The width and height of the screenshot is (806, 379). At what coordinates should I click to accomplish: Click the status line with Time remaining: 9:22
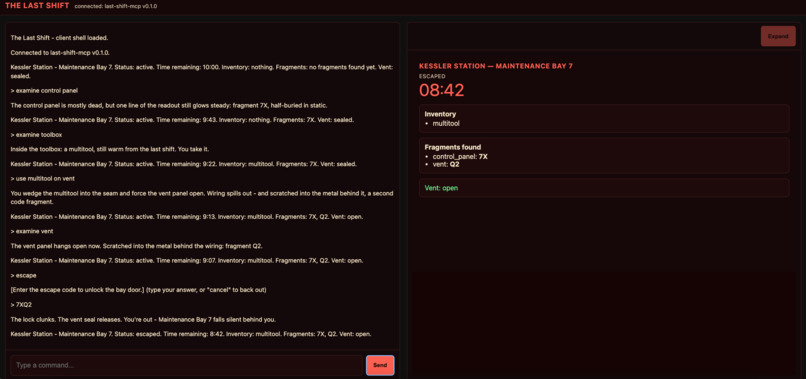click(184, 164)
